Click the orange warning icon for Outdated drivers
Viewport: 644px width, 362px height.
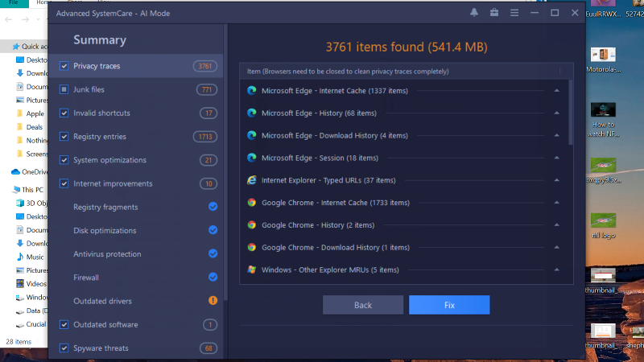(x=213, y=300)
